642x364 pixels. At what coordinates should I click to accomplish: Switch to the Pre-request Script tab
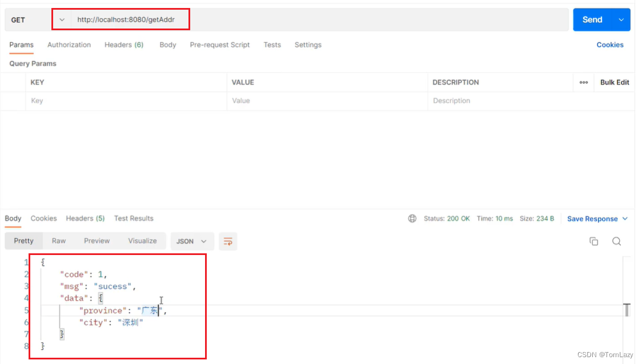(x=219, y=45)
